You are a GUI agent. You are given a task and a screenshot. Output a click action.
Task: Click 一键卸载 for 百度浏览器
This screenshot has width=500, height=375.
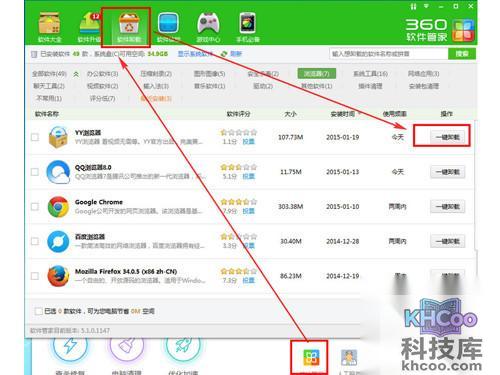(x=448, y=241)
